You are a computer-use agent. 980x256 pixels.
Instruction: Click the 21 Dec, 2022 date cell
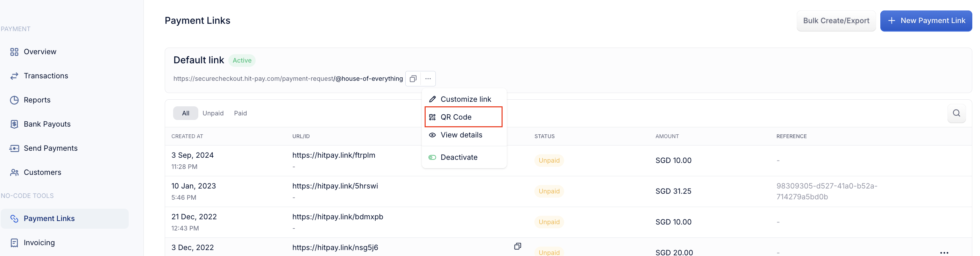194,217
